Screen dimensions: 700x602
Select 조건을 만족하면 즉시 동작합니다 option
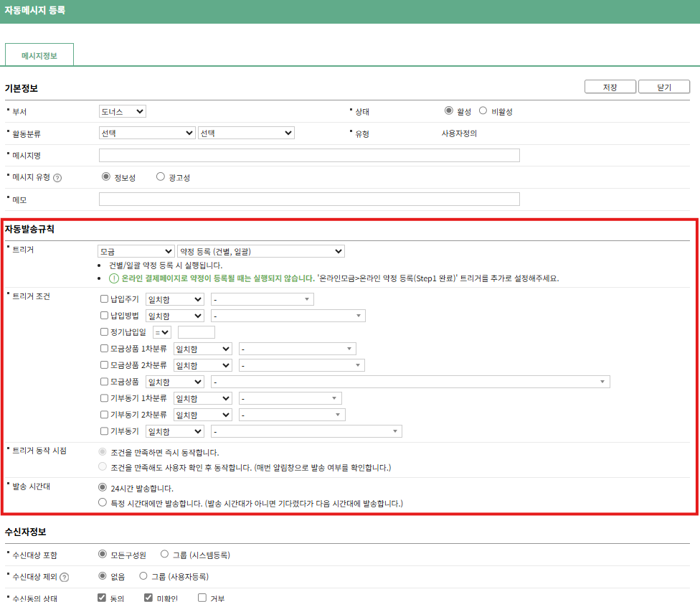click(x=103, y=452)
